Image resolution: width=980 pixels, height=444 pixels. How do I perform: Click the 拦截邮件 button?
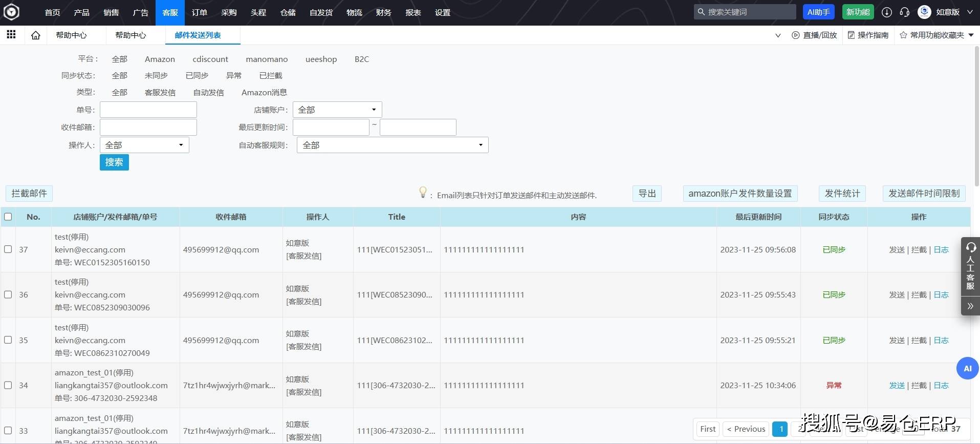point(29,193)
